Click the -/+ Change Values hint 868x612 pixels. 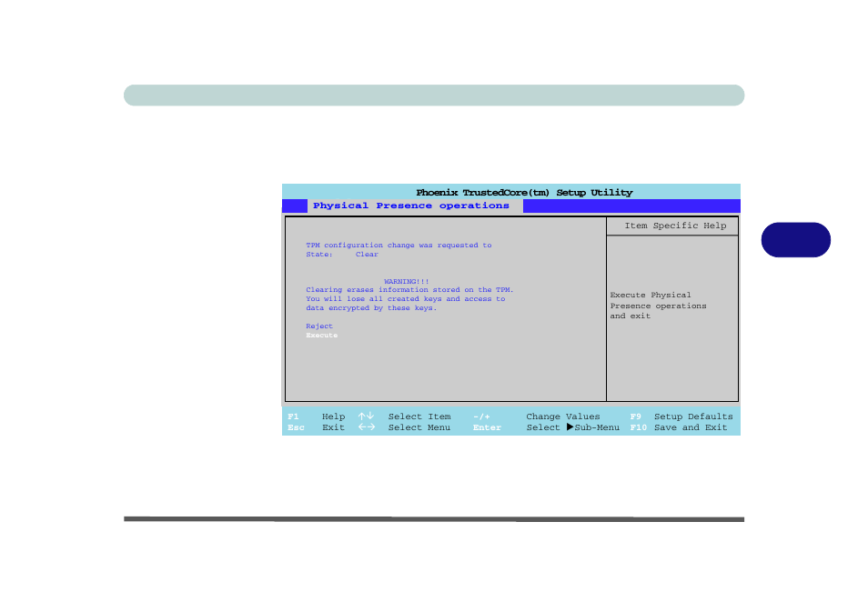(x=536, y=416)
